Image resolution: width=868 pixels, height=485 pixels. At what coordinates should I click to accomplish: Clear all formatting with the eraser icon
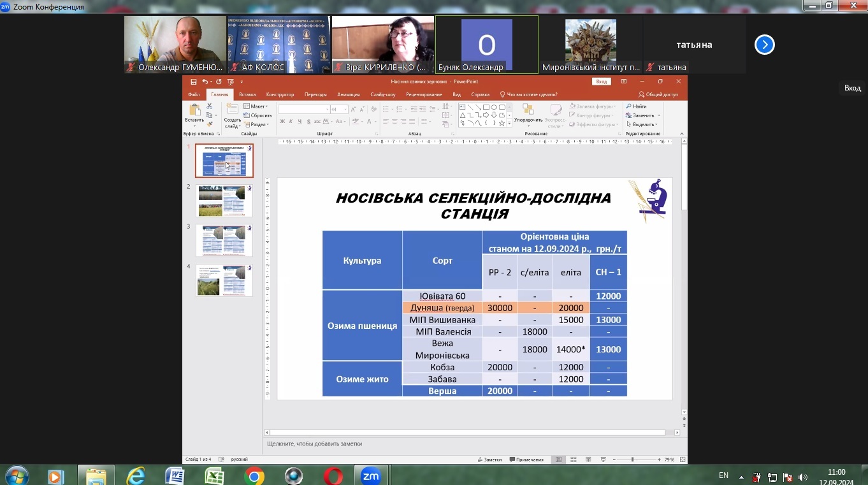(x=373, y=109)
